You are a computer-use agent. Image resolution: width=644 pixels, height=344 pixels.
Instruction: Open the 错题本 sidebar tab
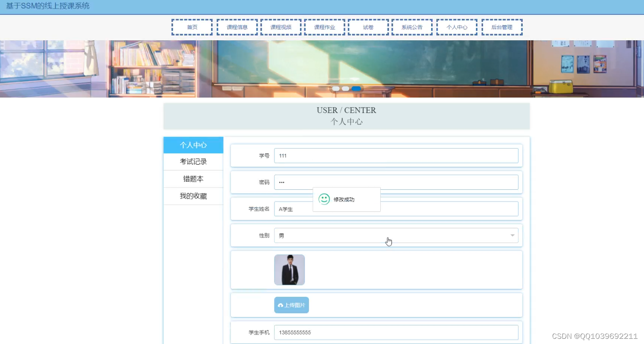pos(193,179)
